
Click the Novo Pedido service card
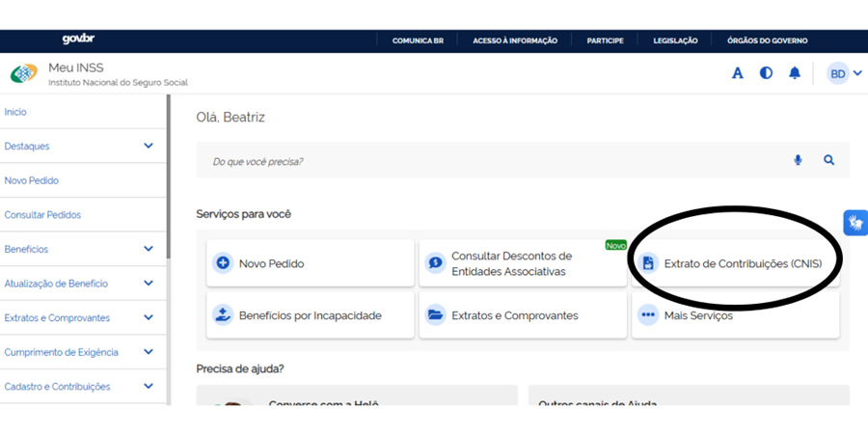310,263
